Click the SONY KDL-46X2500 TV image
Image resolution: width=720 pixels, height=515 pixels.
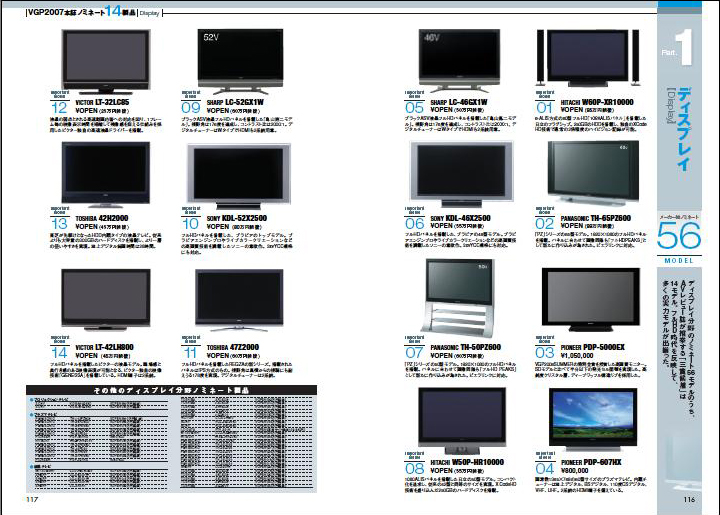point(461,174)
